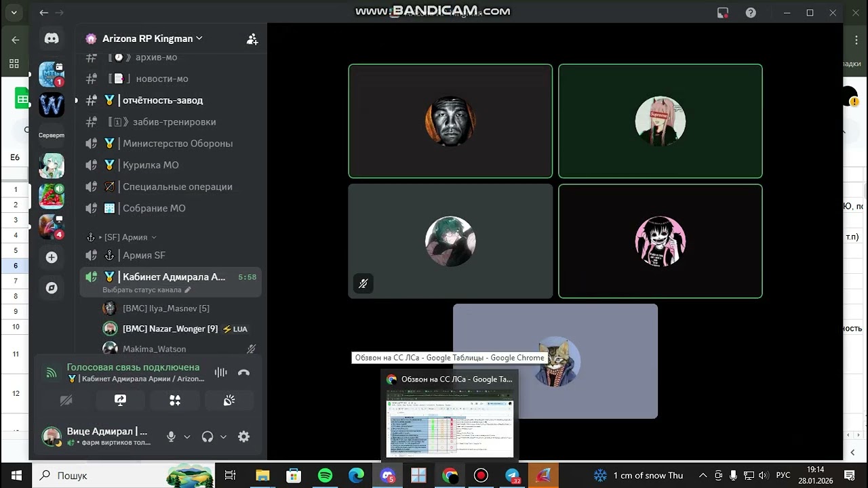Click the Пошук taskbar search box
Viewport: 868px width, 488px height.
[123, 475]
